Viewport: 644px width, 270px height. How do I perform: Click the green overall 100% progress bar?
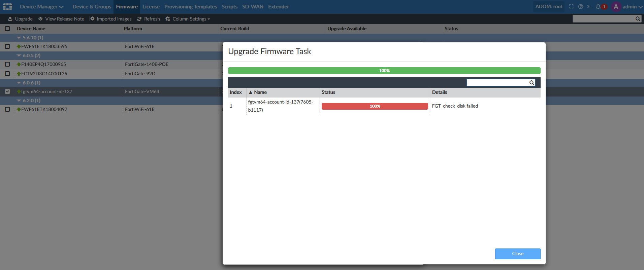[384, 71]
